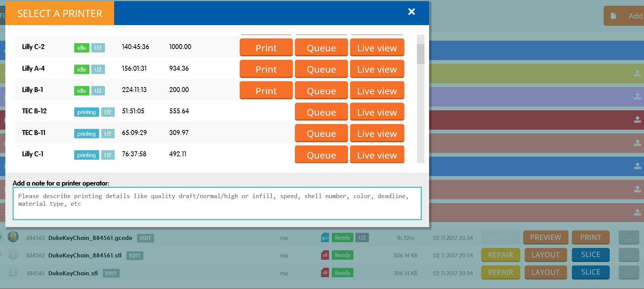Click PREVIEW for DukeKeyChain_884561.gcode

tap(545, 237)
